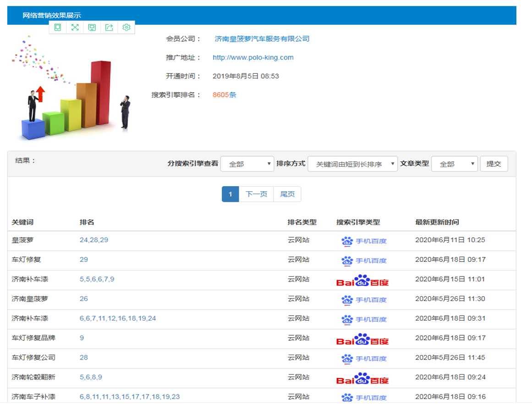The height and width of the screenshot is (405, 532).
Task: Select page 1 in pagination
Action: tap(230, 194)
